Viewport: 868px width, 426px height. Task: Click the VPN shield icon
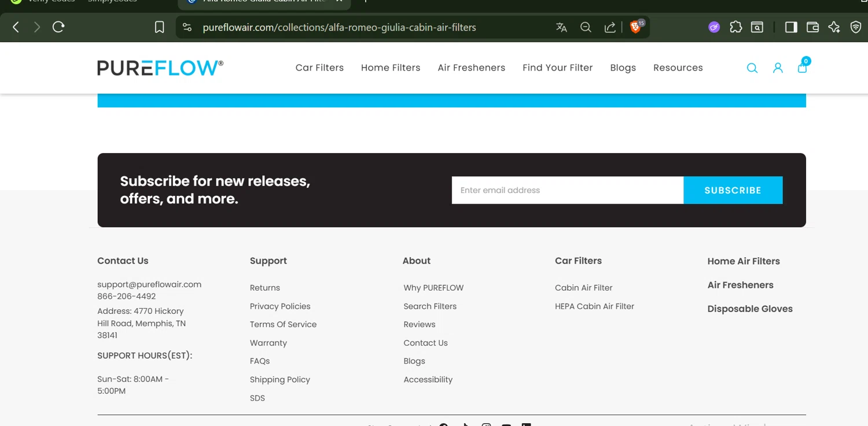point(856,27)
